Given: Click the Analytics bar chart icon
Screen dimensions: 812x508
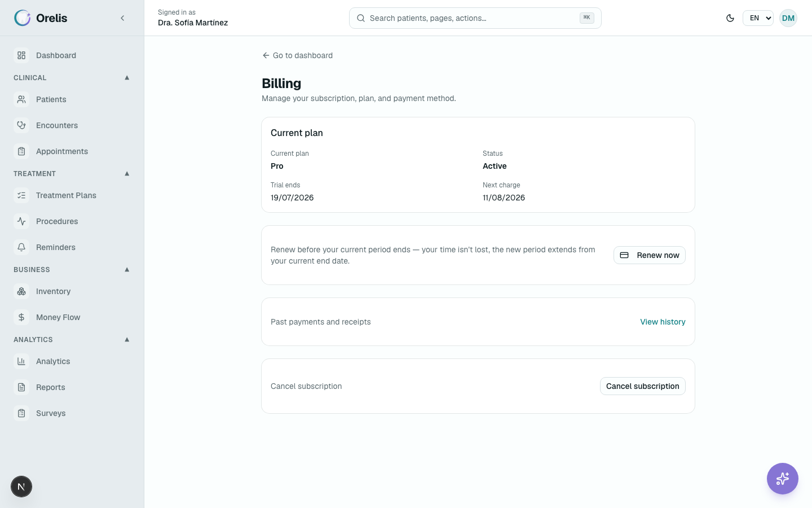Looking at the screenshot, I should coord(21,361).
